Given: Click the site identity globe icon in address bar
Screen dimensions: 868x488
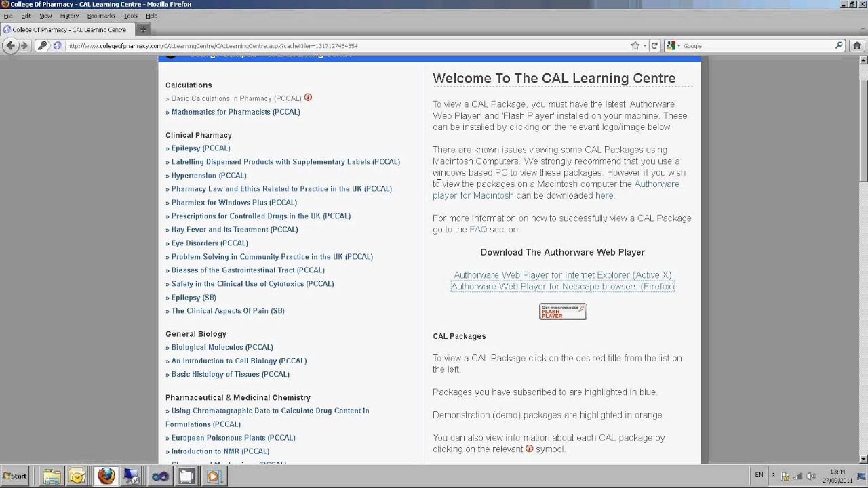Looking at the screenshot, I should click(x=58, y=46).
